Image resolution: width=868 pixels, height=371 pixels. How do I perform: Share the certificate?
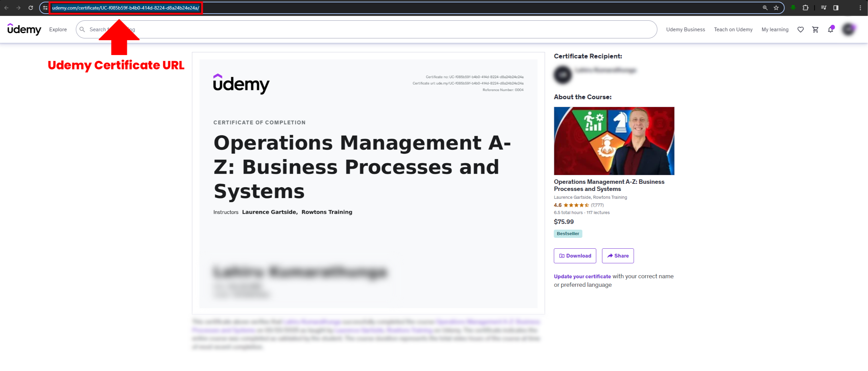[617, 256]
